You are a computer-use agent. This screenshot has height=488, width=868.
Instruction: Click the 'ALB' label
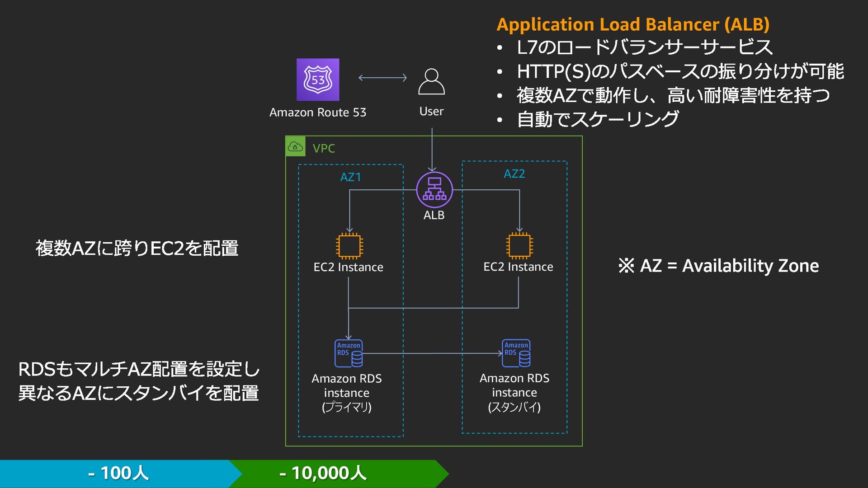(x=434, y=215)
